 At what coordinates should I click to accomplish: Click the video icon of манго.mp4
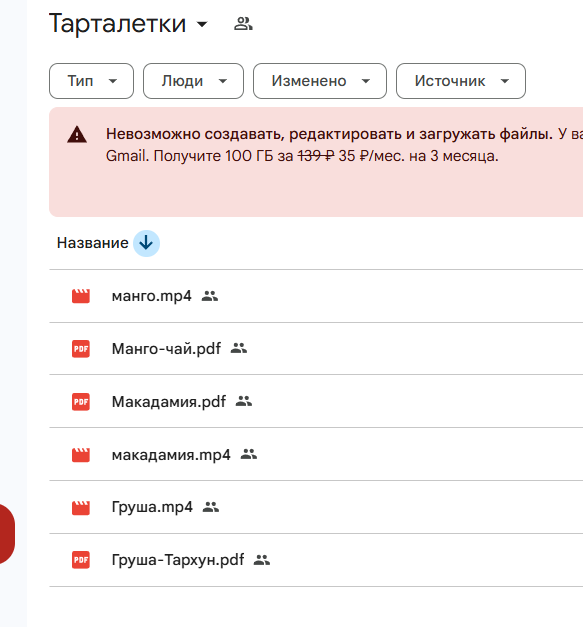[81, 296]
